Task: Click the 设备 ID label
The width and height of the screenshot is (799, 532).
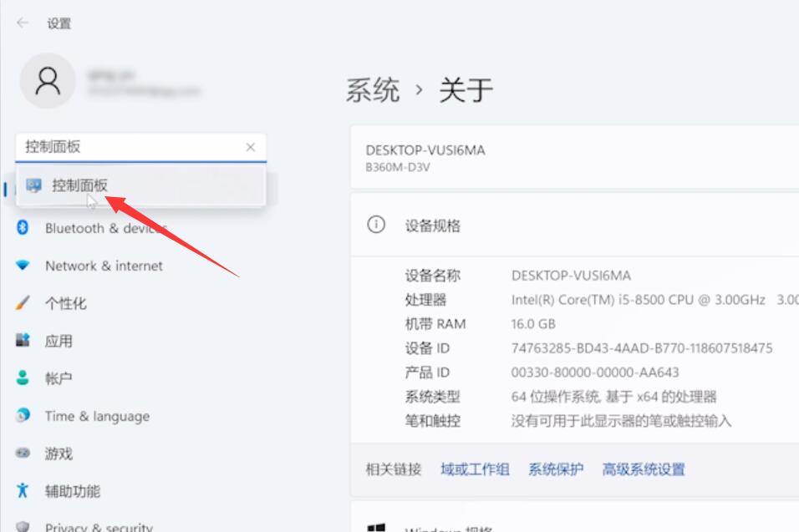Action: 427,348
